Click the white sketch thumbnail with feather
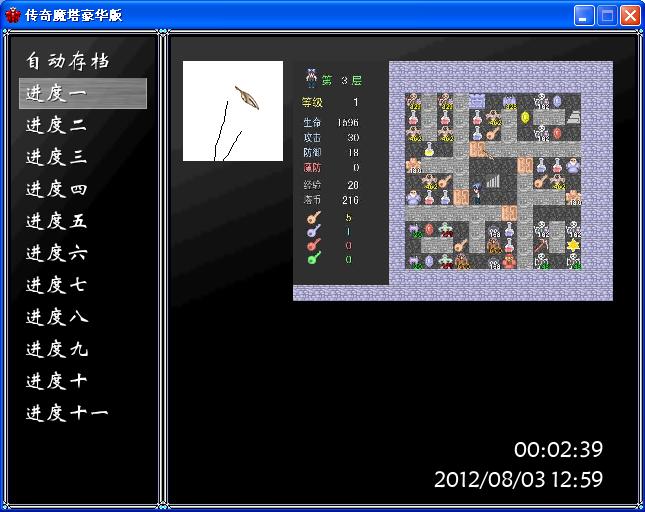Screen dimensions: 645x512 (x=233, y=111)
